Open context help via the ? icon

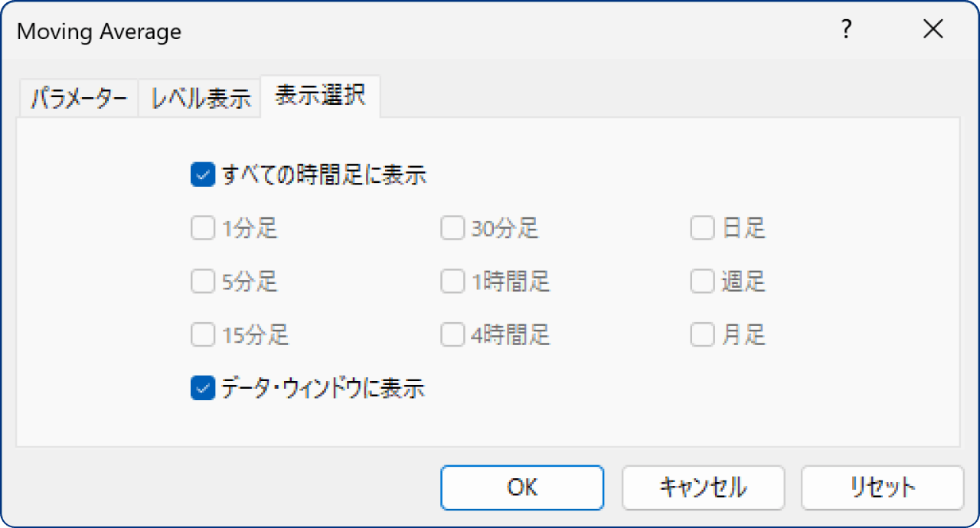click(x=845, y=30)
